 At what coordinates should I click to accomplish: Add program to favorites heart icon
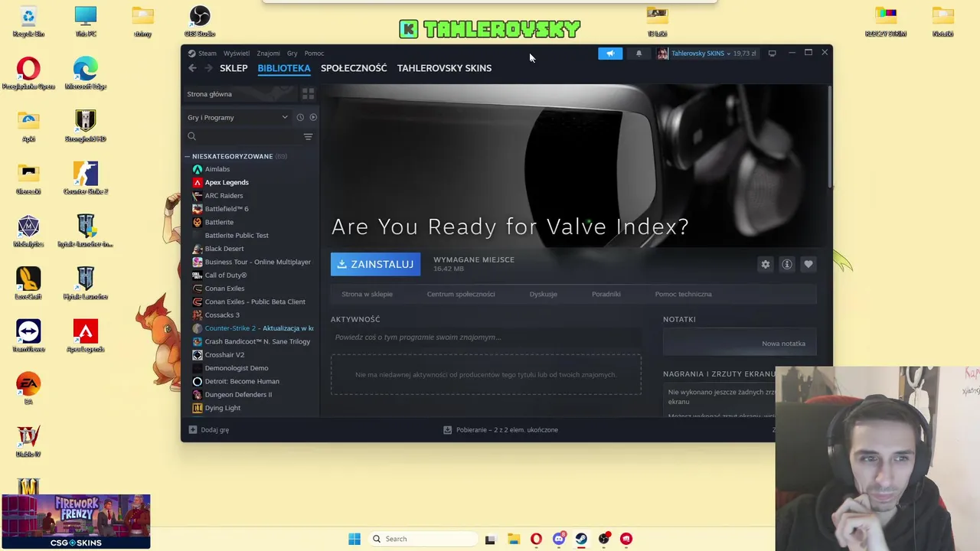click(808, 264)
